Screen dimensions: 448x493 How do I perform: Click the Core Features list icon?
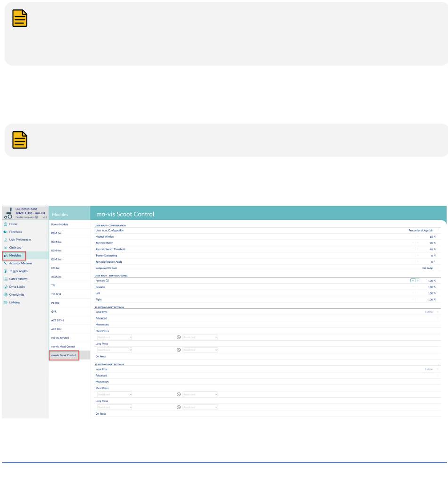(x=5, y=279)
